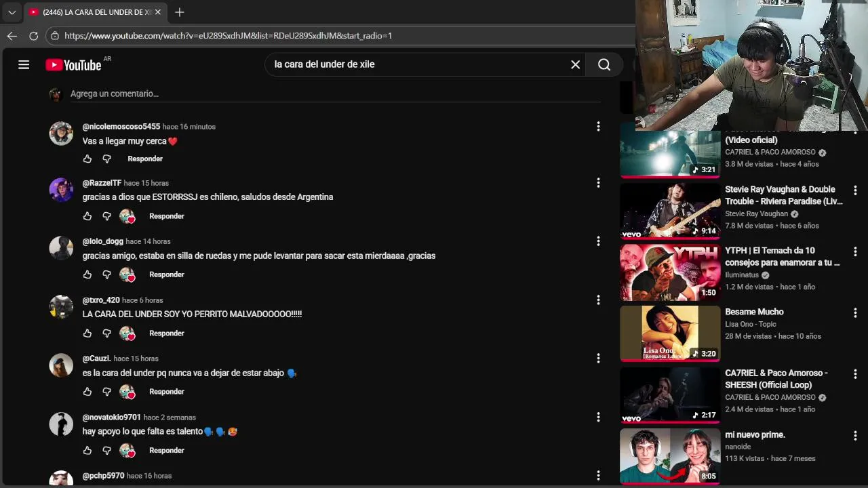Open the @RazzelTF channel name link
The image size is (868, 488).
[102, 183]
